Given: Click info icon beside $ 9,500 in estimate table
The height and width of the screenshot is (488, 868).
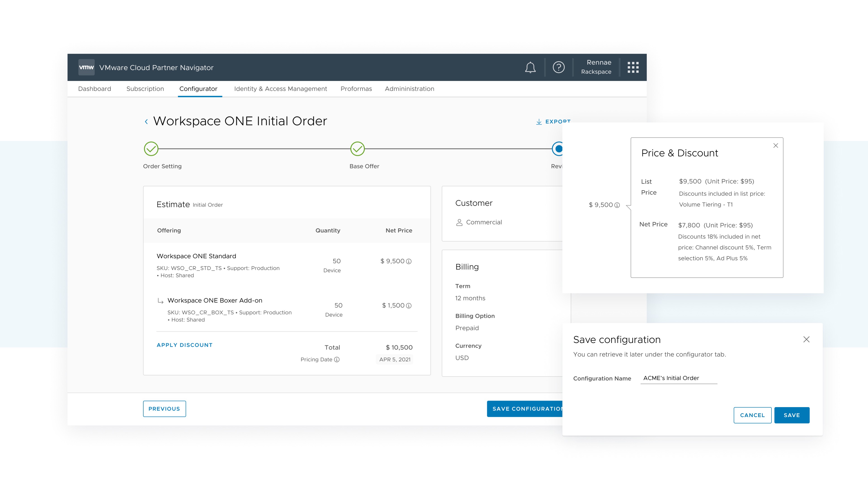Looking at the screenshot, I should [x=409, y=261].
